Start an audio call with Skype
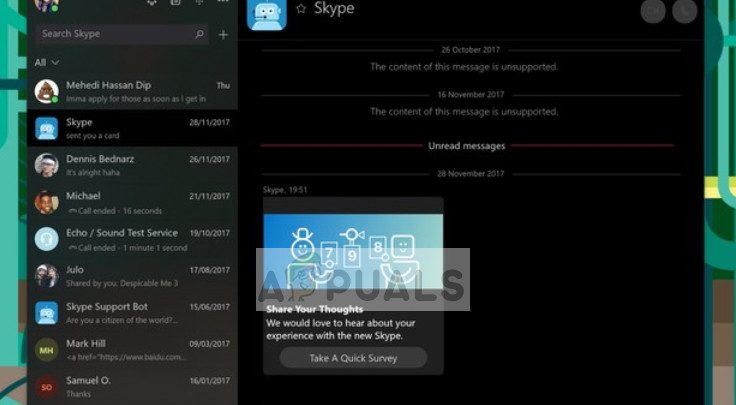Image resolution: width=736 pixels, height=405 pixels. (x=684, y=10)
